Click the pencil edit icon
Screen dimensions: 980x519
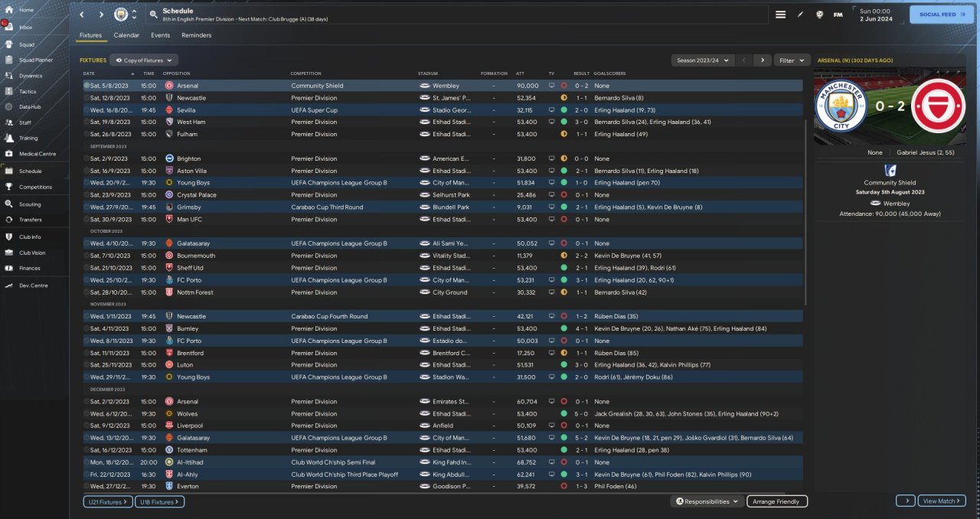(800, 15)
